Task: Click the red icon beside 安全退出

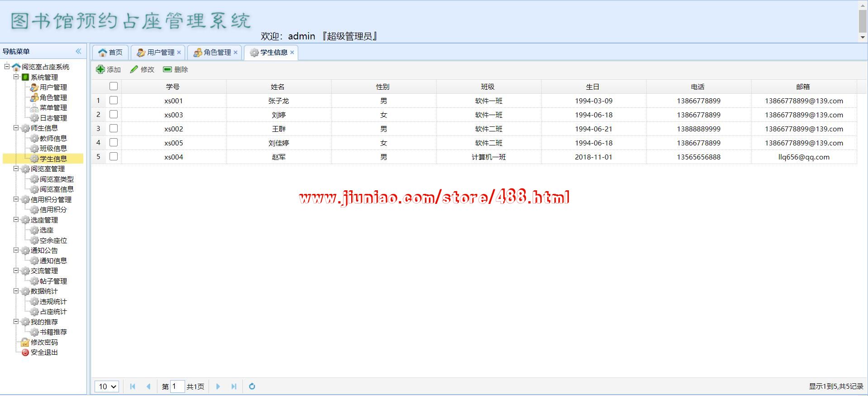Action: click(x=25, y=353)
